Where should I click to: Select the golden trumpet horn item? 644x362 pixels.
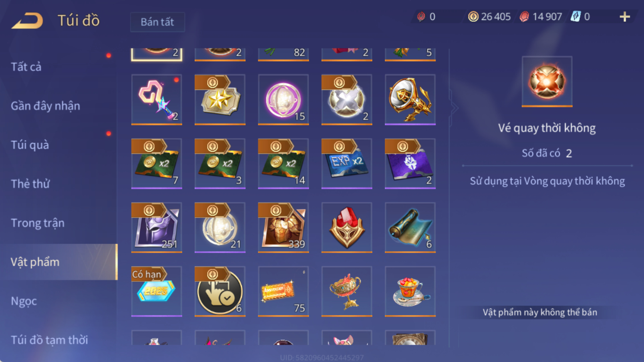click(410, 100)
